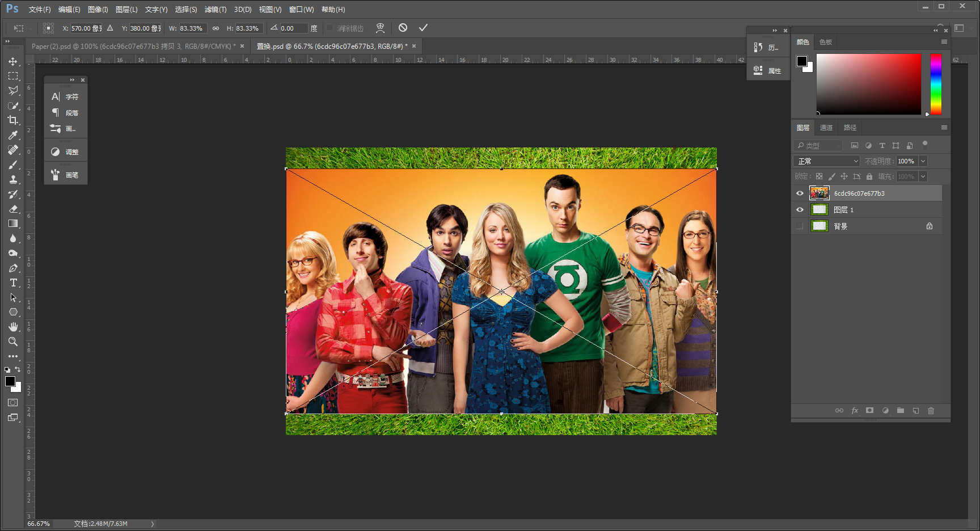This screenshot has width=980, height=531.
Task: Create a new layer group folder
Action: pos(901,411)
